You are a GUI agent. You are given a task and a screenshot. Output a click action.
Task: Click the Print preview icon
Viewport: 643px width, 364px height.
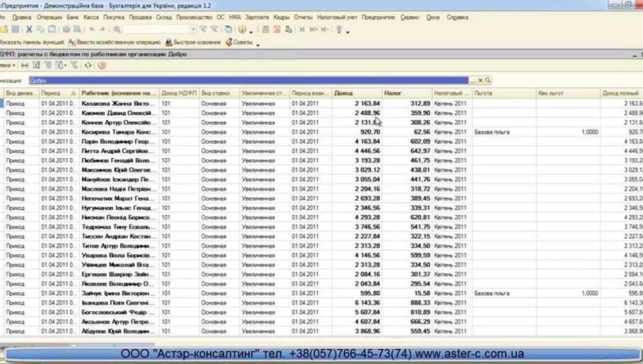77,29
